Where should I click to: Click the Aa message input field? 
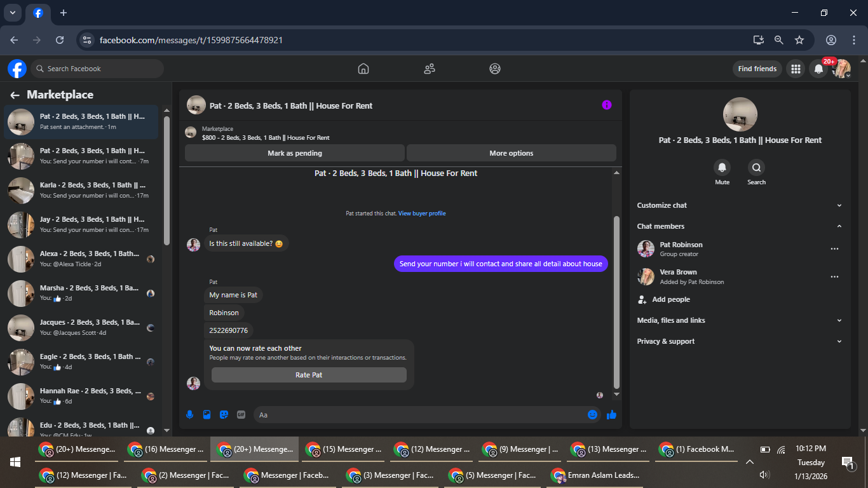pyautogui.click(x=419, y=414)
